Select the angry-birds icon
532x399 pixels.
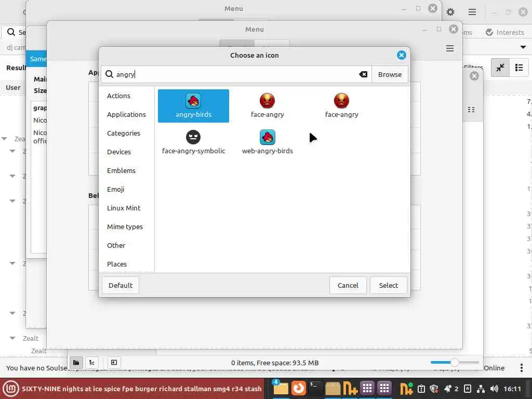(x=193, y=106)
